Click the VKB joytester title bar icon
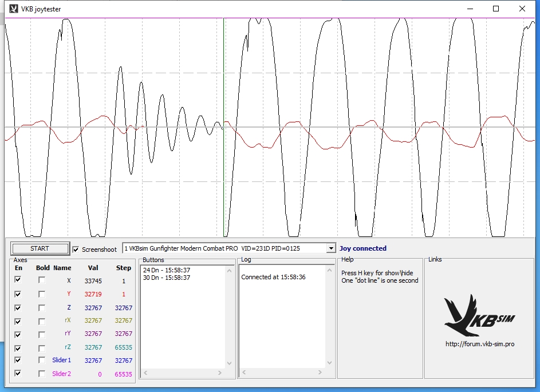This screenshot has width=540, height=392. (x=14, y=9)
